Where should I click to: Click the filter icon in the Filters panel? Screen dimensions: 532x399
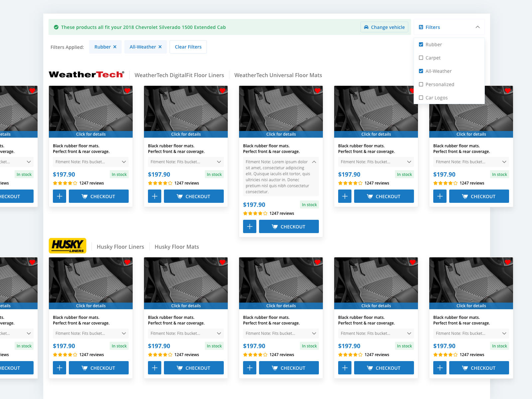(421, 27)
